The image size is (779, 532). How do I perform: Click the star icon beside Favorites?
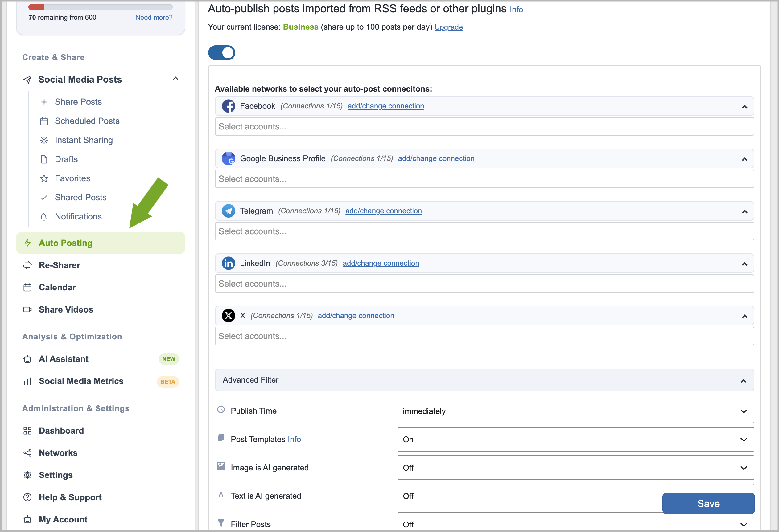[44, 178]
